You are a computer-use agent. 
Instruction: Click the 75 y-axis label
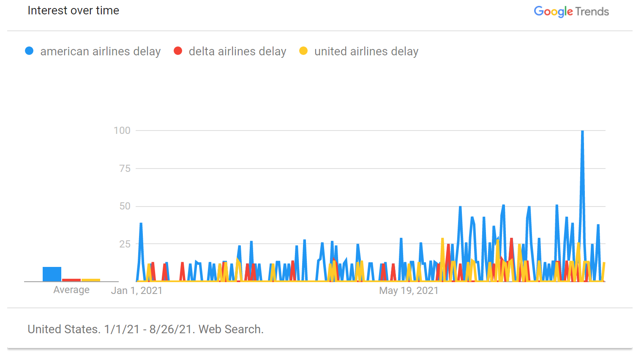[x=125, y=169]
